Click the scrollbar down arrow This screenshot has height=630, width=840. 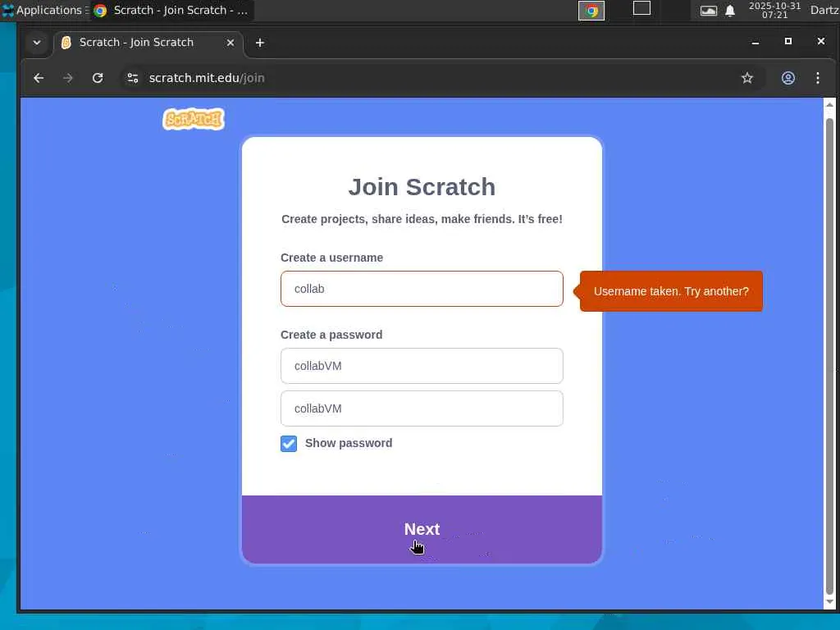pyautogui.click(x=829, y=602)
